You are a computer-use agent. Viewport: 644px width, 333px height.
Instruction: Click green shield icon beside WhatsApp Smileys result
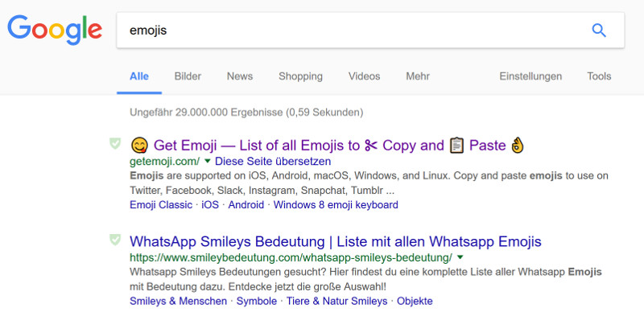(x=115, y=240)
